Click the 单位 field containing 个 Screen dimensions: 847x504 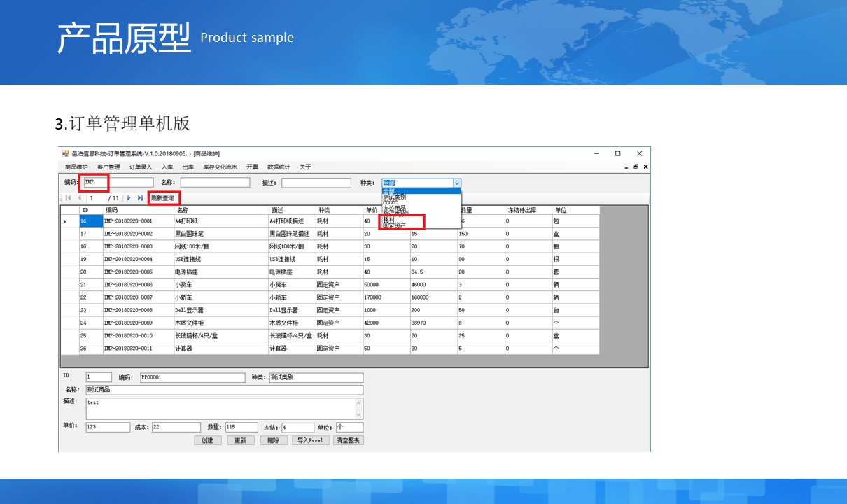click(x=349, y=427)
